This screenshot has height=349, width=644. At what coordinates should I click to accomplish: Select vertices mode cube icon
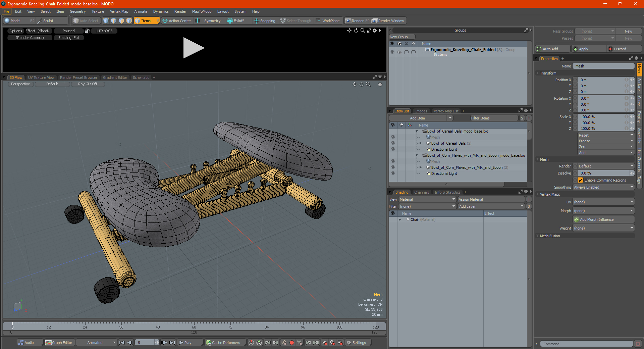click(106, 21)
